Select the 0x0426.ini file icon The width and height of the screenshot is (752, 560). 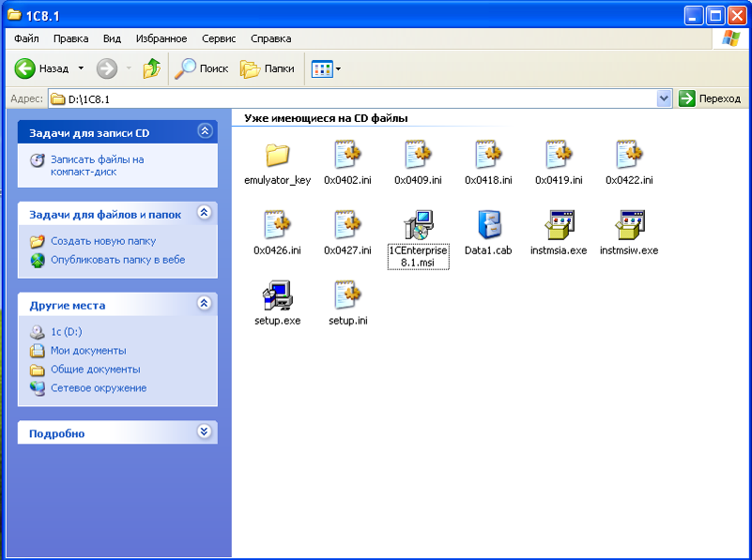pyautogui.click(x=277, y=225)
